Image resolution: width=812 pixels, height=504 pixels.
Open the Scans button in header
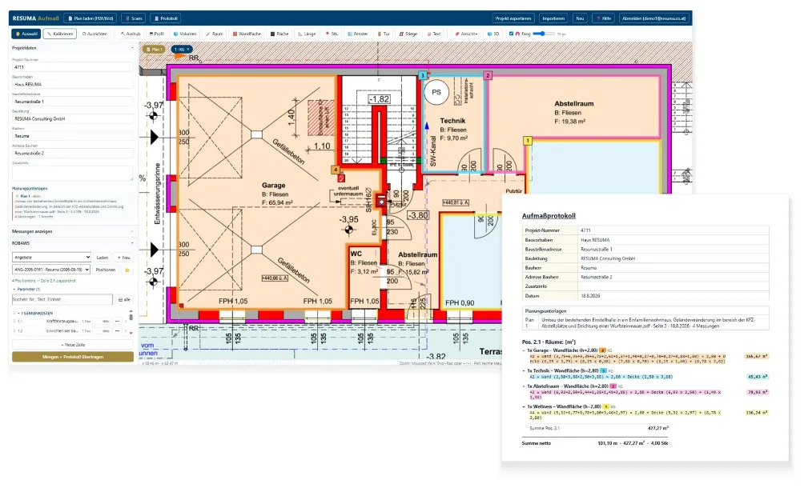(x=134, y=18)
